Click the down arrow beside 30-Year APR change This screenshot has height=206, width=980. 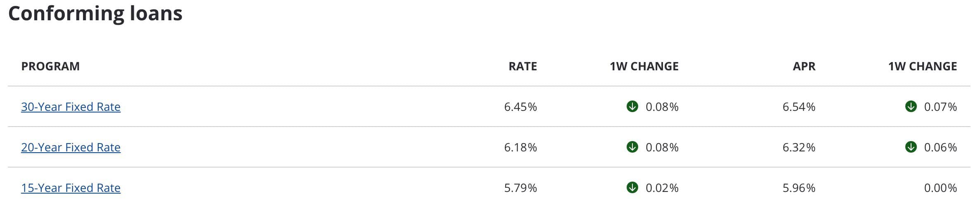click(x=911, y=107)
